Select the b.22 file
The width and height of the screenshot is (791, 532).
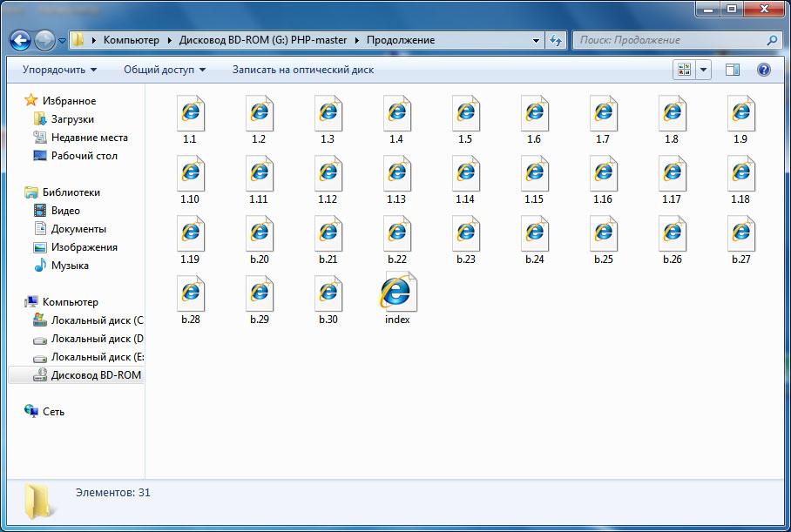pyautogui.click(x=397, y=239)
